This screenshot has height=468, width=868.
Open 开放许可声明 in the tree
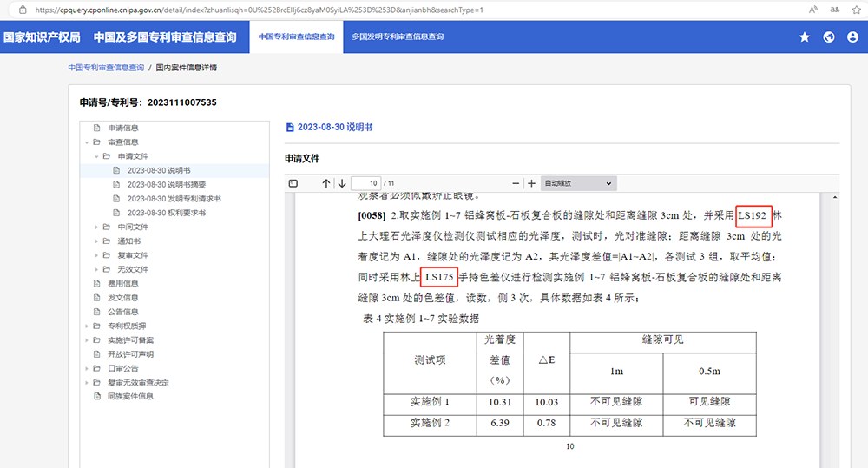click(131, 354)
